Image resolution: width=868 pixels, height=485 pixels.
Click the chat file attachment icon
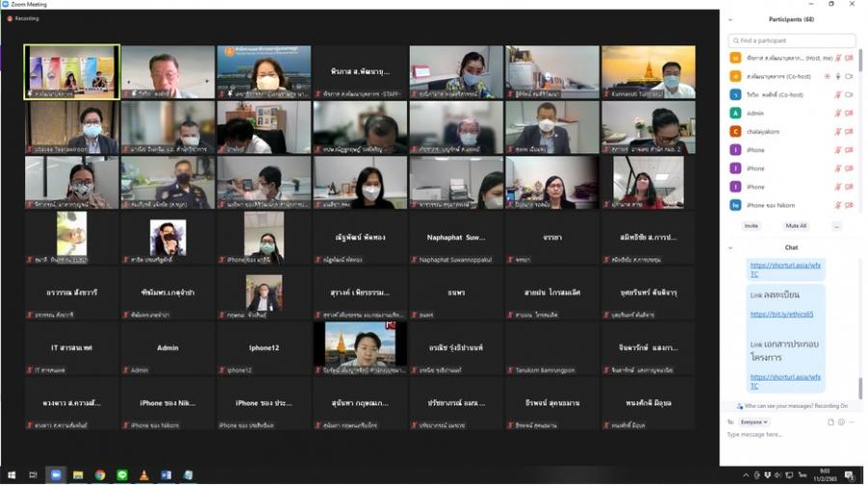pos(830,421)
